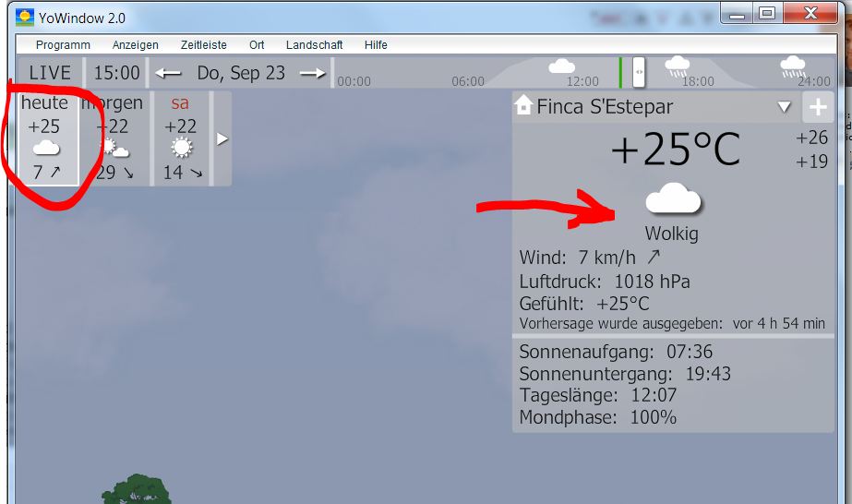Select the sa forecast tile
This screenshot has height=504, width=852.
coord(182,138)
